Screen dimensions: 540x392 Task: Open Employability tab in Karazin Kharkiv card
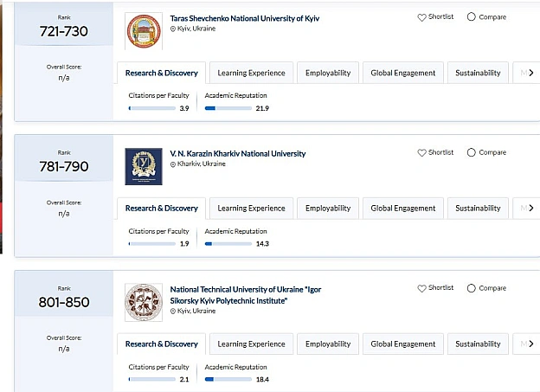tap(328, 208)
